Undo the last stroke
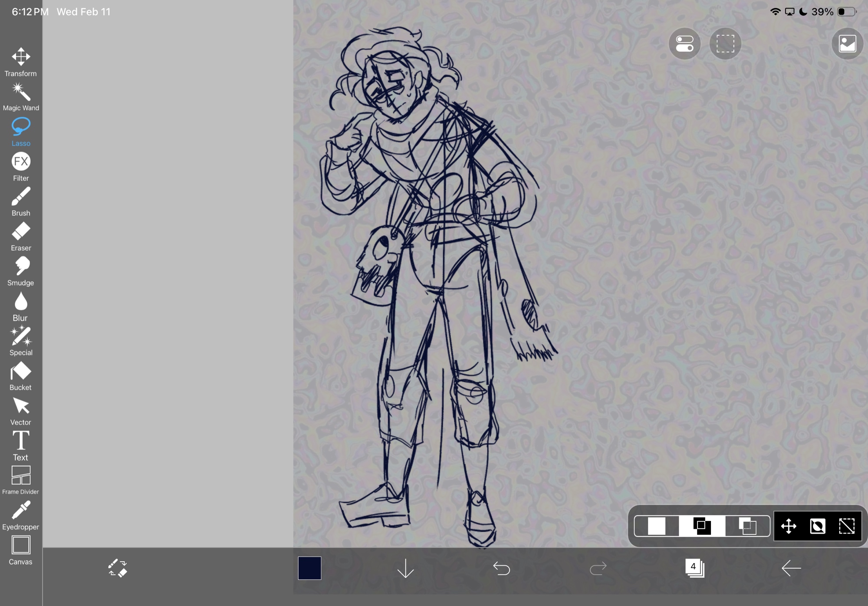This screenshot has width=868, height=606. point(502,568)
